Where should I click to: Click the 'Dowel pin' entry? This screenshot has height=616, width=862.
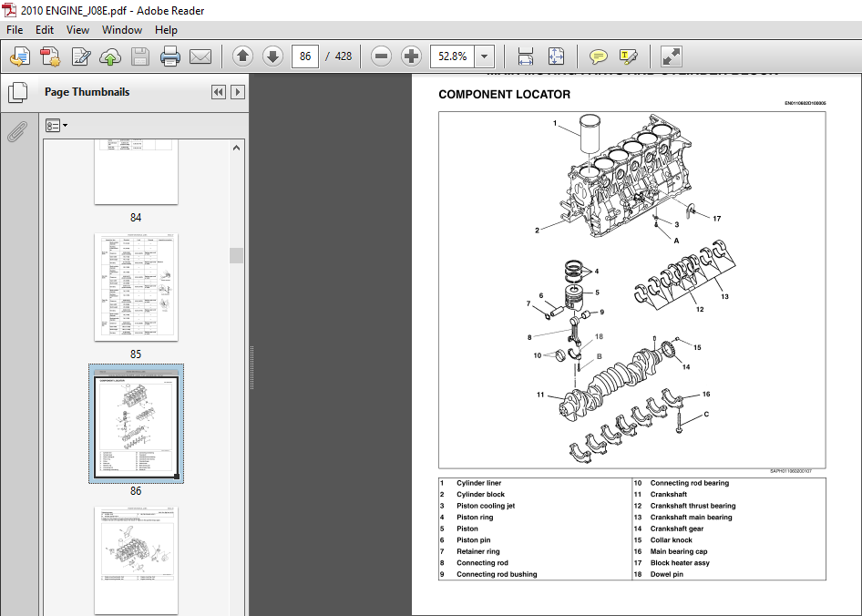point(667,574)
